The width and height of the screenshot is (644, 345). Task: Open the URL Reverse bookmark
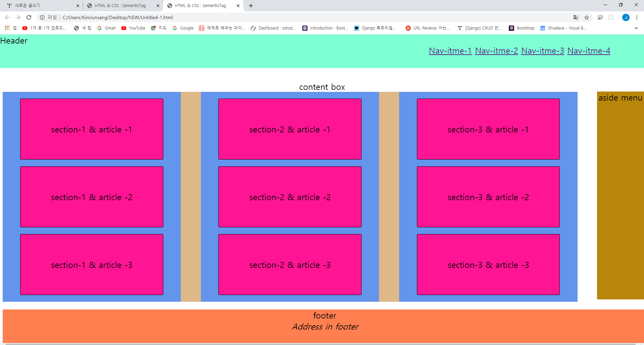tap(428, 28)
